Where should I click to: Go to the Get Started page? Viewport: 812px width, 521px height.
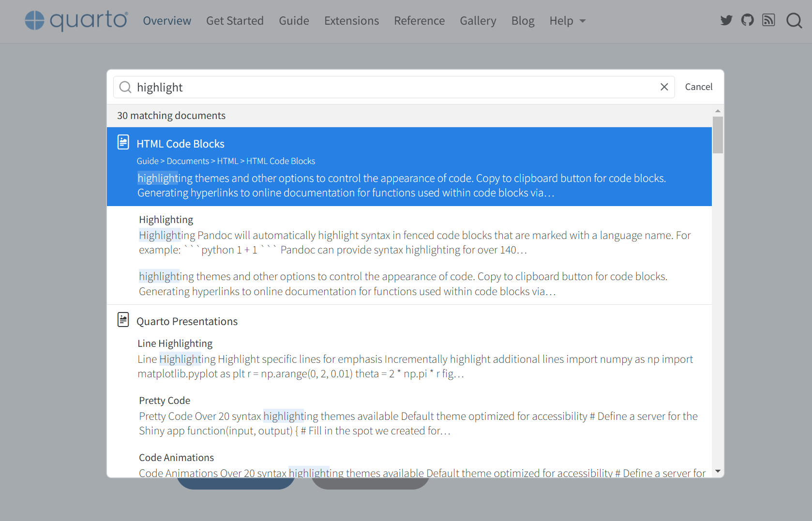235,21
